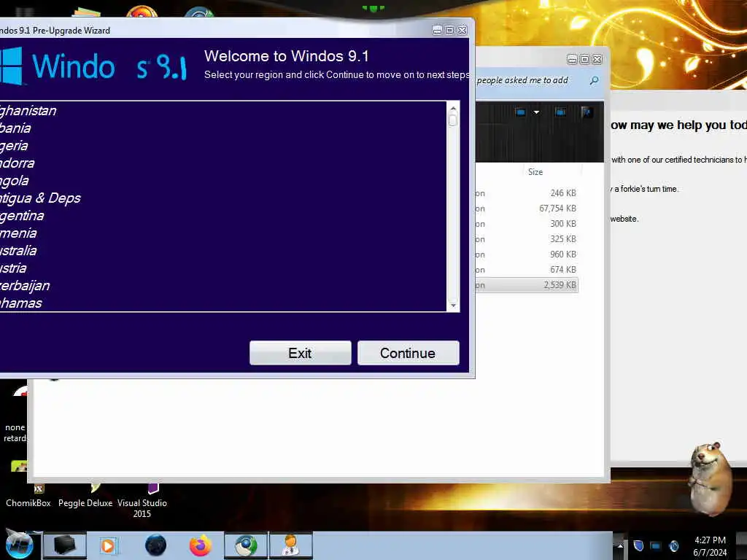Viewport: 747px width, 560px height.
Task: Select Algeria in the region list
Action: [x=223, y=146]
